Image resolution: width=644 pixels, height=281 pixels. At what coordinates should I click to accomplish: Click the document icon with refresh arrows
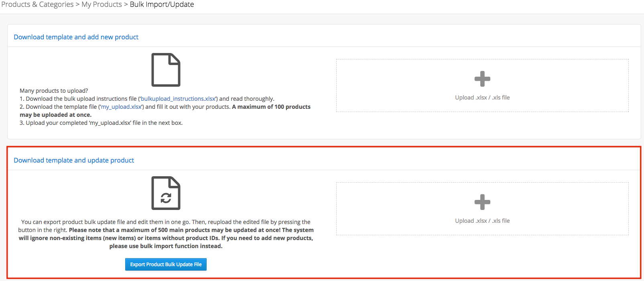coord(166,193)
